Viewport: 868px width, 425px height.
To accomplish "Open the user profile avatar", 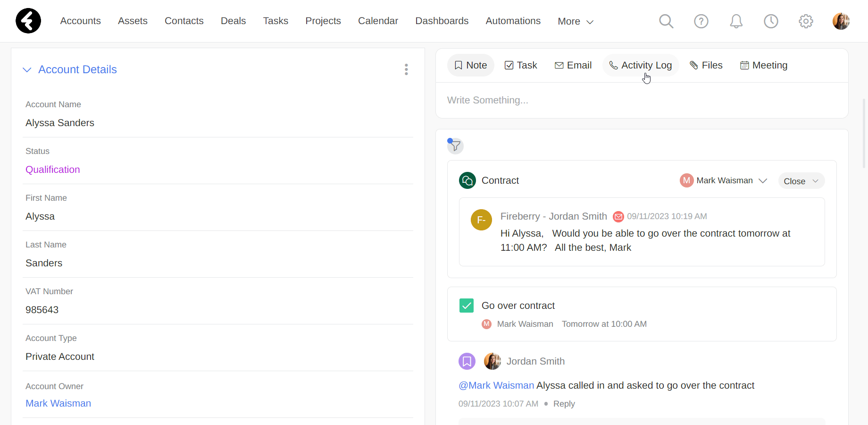I will click(x=841, y=21).
